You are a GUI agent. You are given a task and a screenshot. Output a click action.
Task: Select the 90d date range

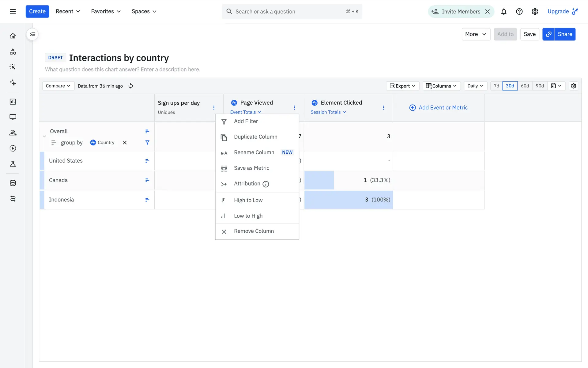tap(540, 86)
